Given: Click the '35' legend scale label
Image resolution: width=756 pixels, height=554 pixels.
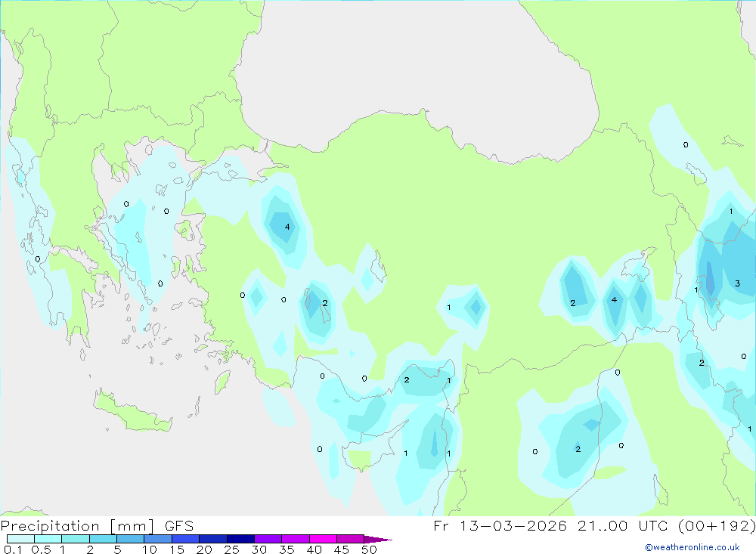Looking at the screenshot, I should click(287, 549).
